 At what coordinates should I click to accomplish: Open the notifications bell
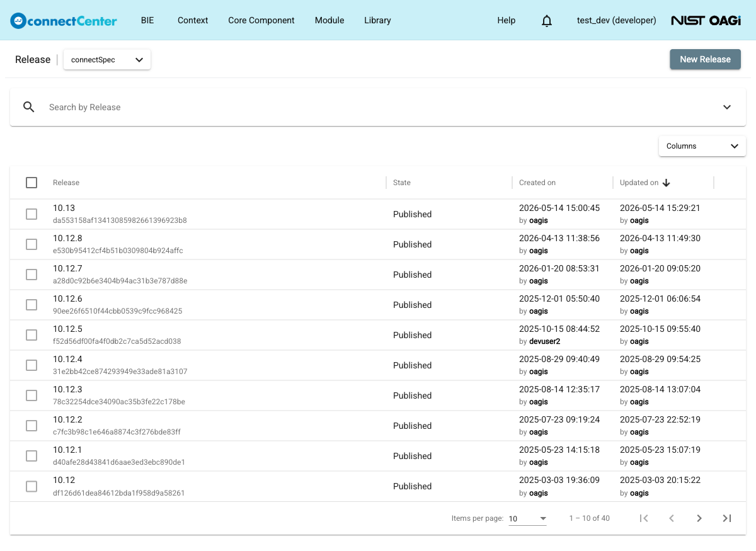(x=547, y=21)
